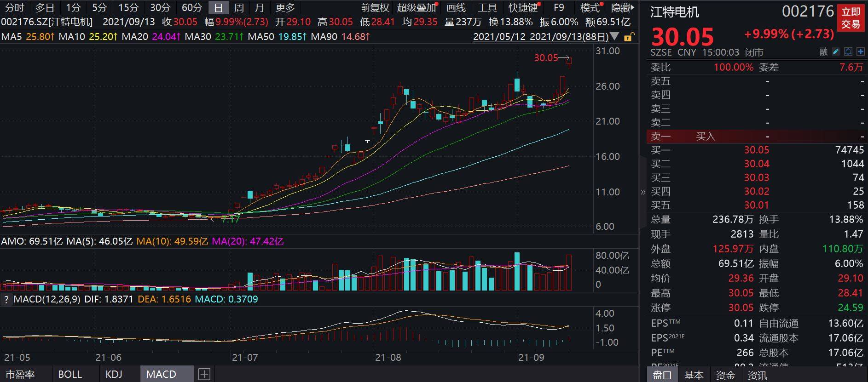
Task: Select the 日 daily period
Action: coord(218,8)
